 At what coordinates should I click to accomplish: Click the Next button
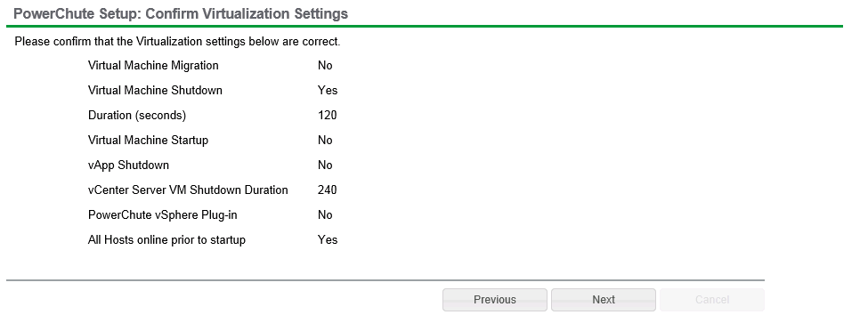click(x=604, y=300)
